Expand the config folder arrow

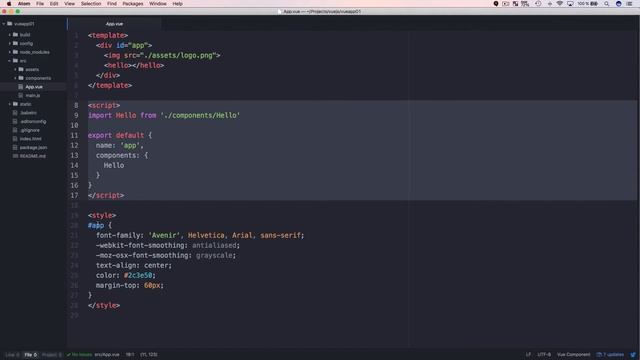tap(10, 43)
